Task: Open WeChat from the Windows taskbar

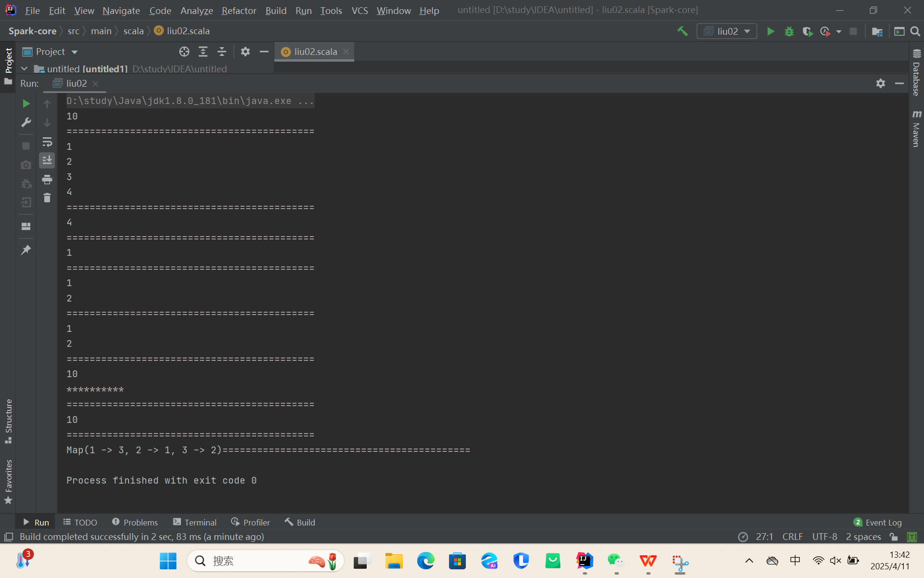Action: [616, 561]
